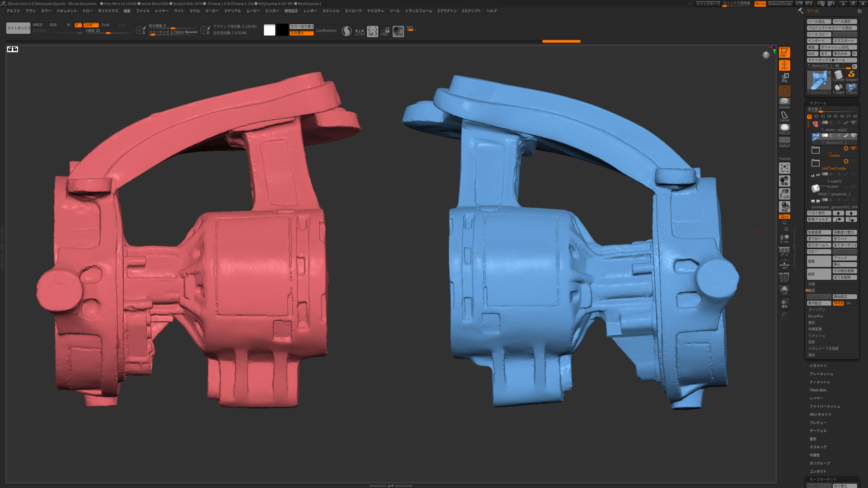Open the トランスフォーム menu

click(418, 11)
